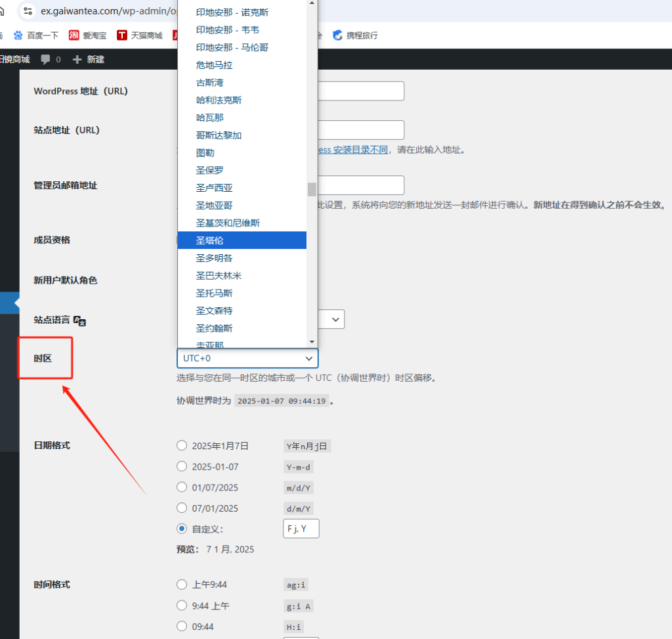The image size is (672, 639).
Task: Select the 09:44 time format
Action: pyautogui.click(x=182, y=627)
